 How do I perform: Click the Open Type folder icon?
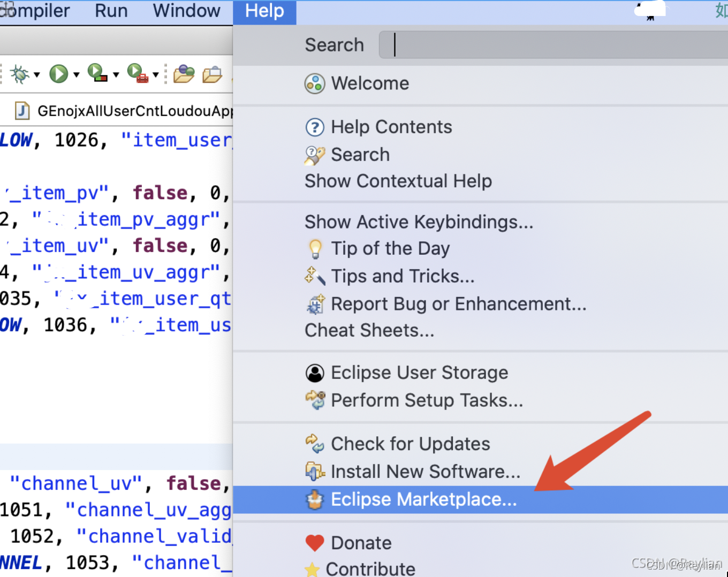[184, 73]
